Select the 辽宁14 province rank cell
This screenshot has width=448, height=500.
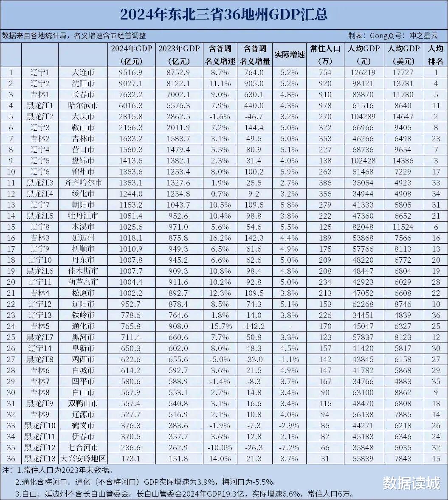40,348
